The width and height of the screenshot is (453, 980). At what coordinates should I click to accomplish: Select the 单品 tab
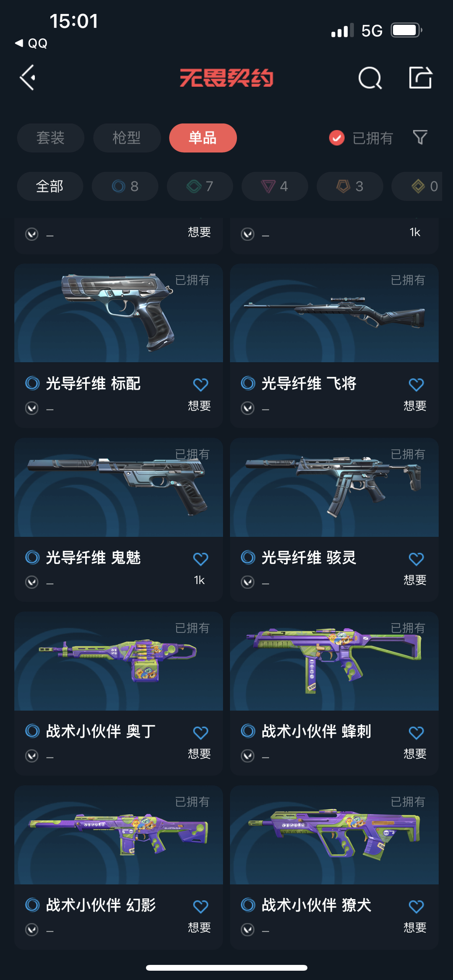coord(203,138)
